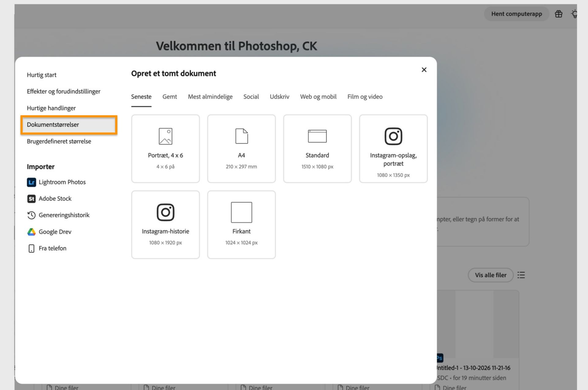Click the lightbulb icon in top bar
The image size is (588, 390).
(574, 14)
